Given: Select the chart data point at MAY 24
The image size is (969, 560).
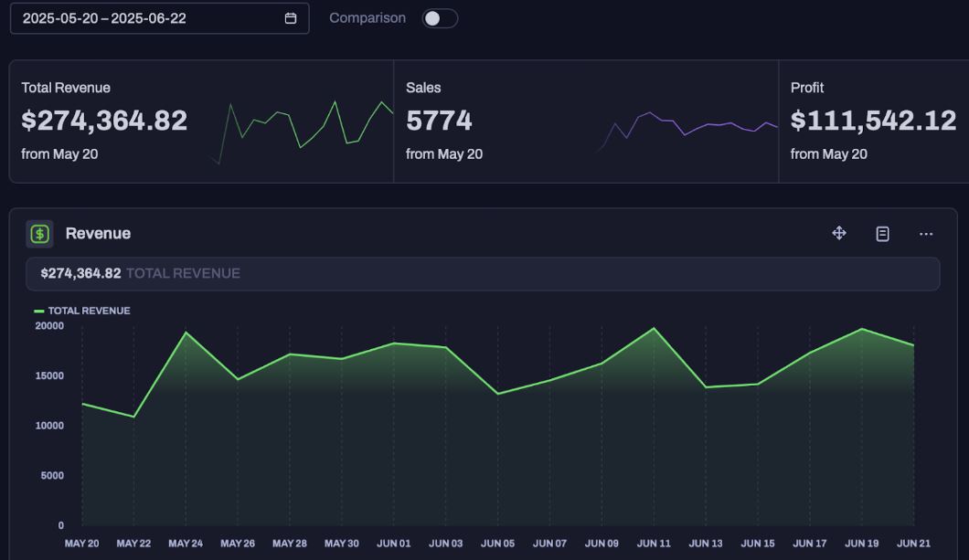Looking at the screenshot, I should click(186, 333).
